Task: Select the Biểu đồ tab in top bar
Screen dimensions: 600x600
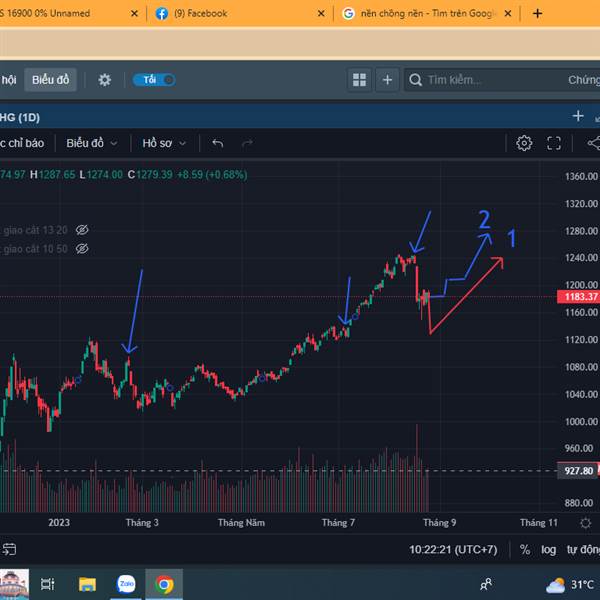Action: [51, 80]
